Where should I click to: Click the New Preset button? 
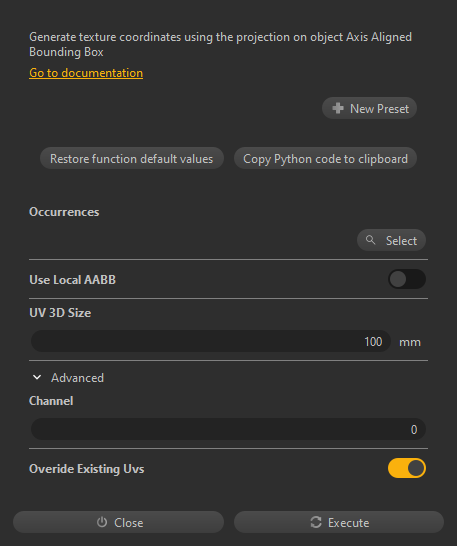(x=369, y=108)
